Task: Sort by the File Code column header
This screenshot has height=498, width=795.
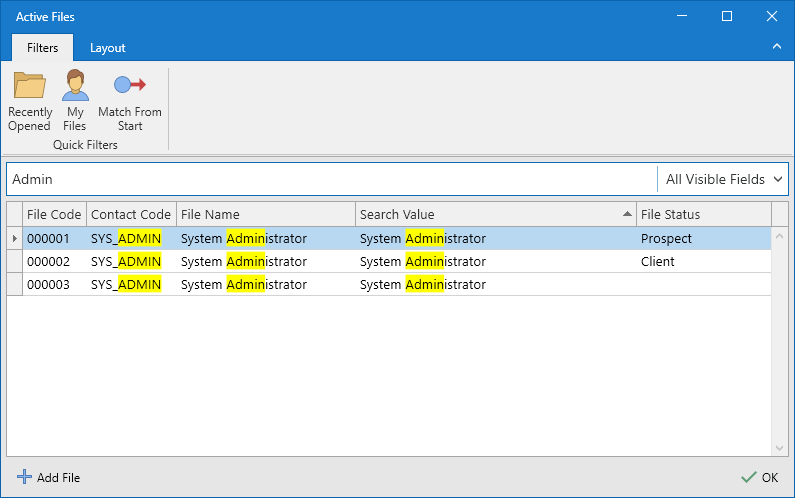Action: coord(54,215)
